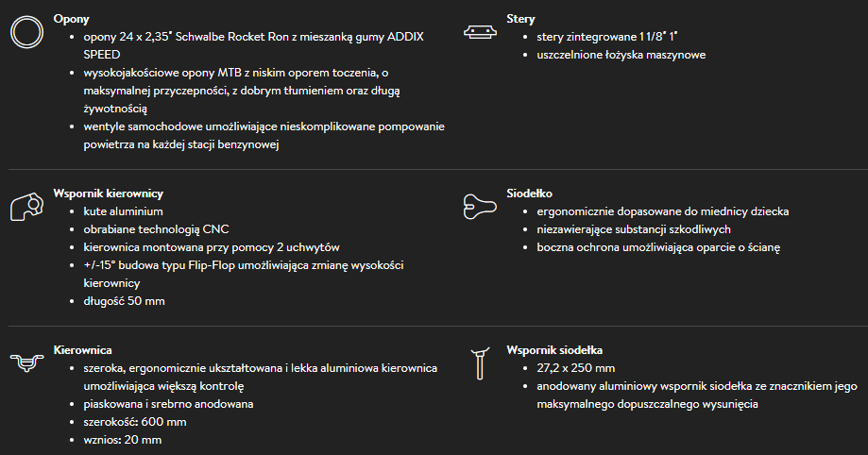868x455 pixels.
Task: Click the seatpost icon beside Wspornik siodełka
Action: click(480, 362)
